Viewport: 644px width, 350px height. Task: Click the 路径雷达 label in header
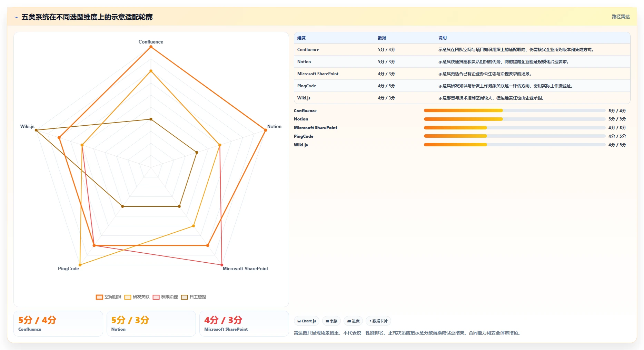[621, 17]
